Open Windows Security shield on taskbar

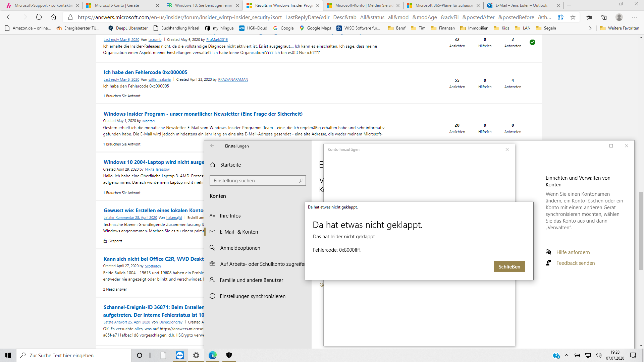[229, 355]
